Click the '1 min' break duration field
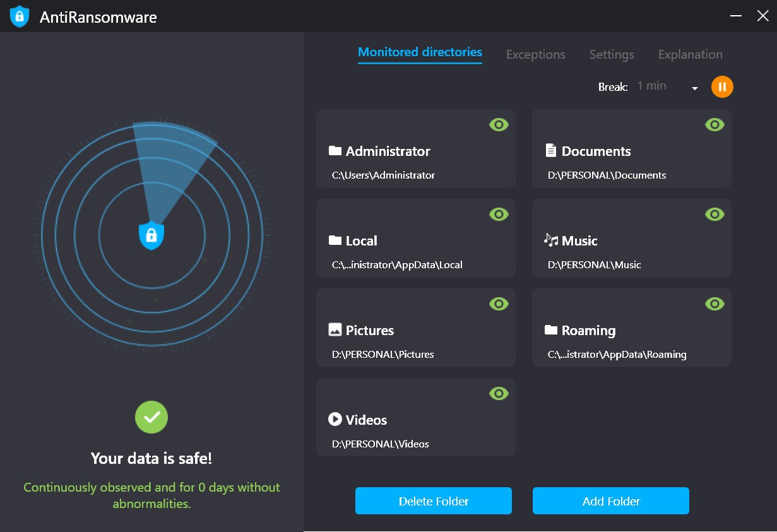This screenshot has width=777, height=532. point(652,86)
